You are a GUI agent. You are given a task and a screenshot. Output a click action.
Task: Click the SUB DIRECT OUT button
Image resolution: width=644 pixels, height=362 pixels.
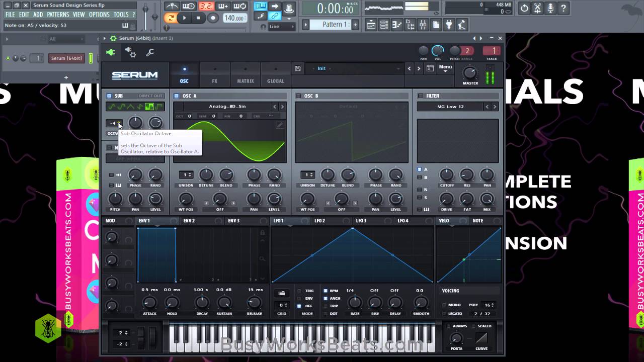pos(150,96)
